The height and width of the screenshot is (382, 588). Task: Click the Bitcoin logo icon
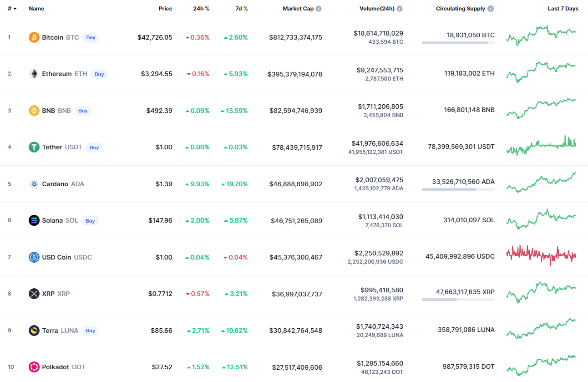click(x=34, y=37)
